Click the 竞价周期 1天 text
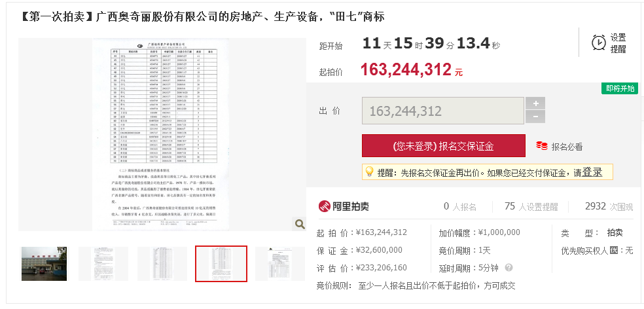Viewport: 644px width, 309px height. (465, 250)
